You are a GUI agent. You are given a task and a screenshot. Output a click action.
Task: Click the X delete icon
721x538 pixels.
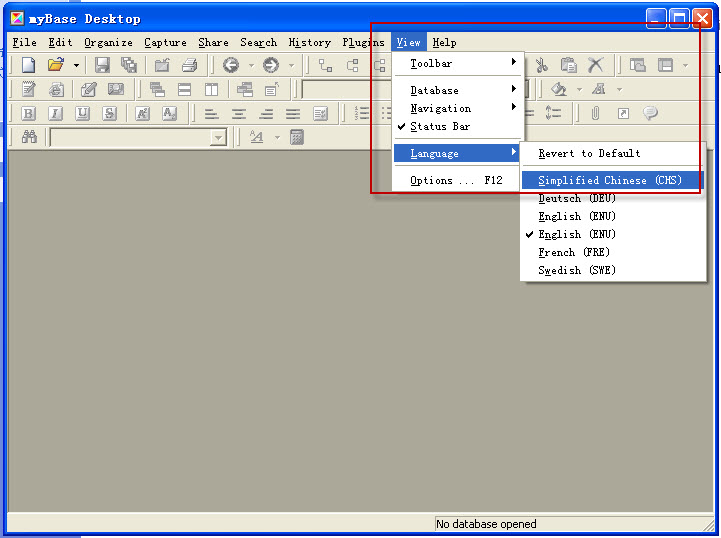pyautogui.click(x=595, y=65)
